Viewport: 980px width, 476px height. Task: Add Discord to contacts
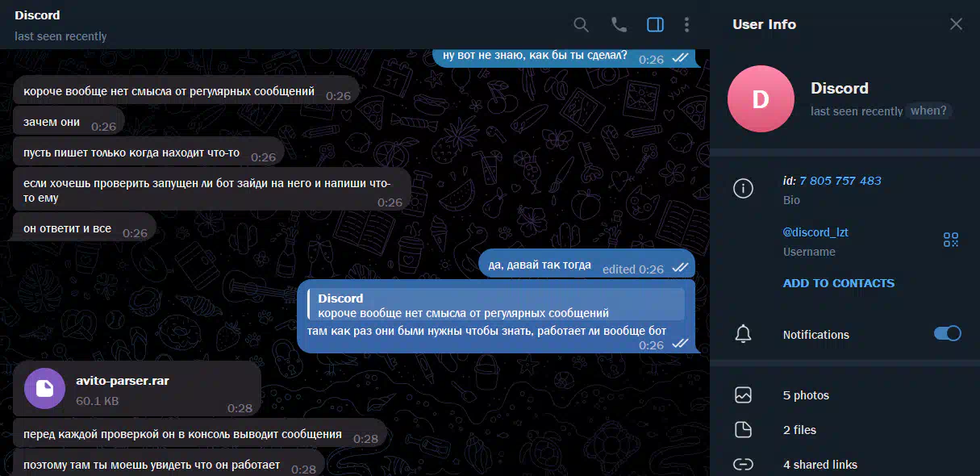point(838,283)
